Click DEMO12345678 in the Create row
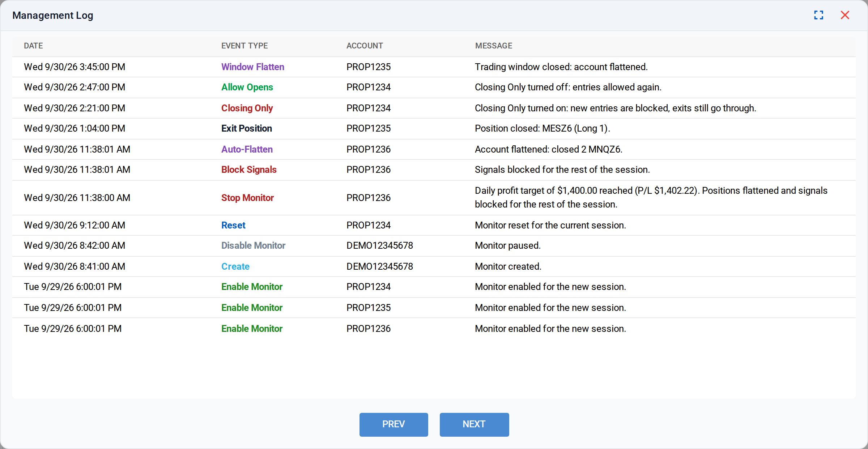Viewport: 868px width, 449px height. pyautogui.click(x=380, y=266)
